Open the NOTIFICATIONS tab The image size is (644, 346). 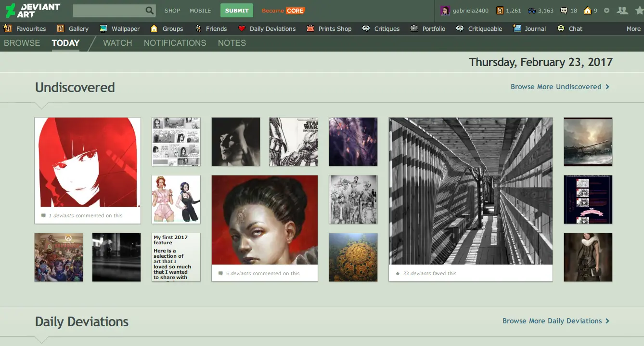[x=175, y=43]
